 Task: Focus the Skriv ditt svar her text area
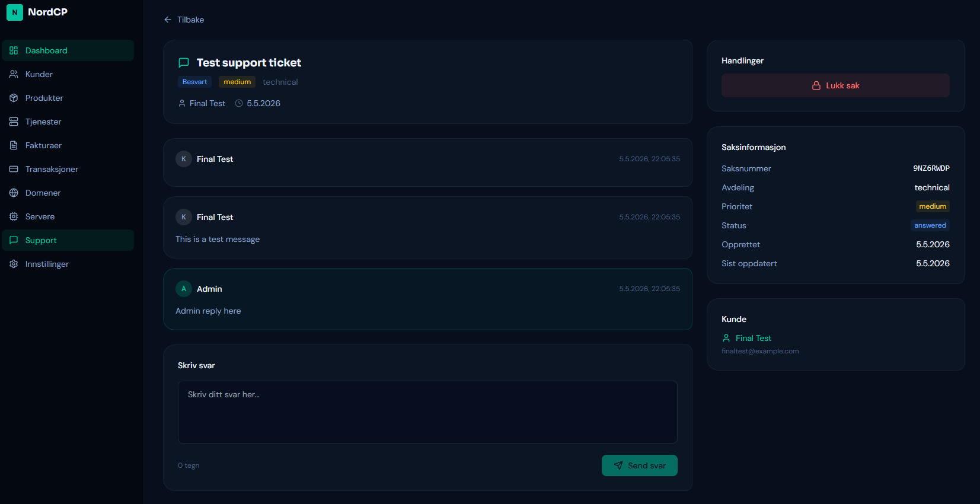427,412
